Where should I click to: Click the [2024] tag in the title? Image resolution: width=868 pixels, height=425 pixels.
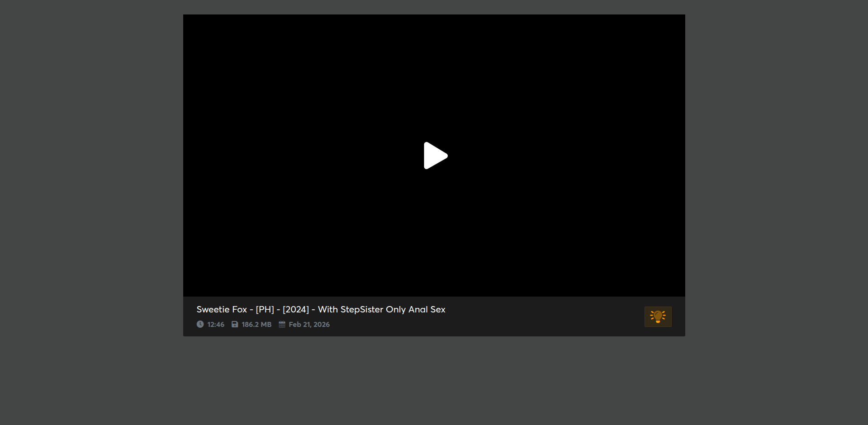(296, 309)
